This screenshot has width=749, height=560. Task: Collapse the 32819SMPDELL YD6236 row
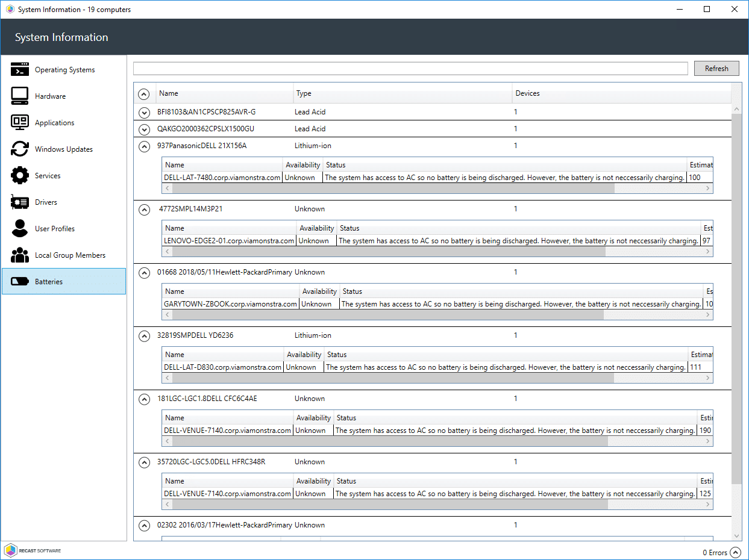click(x=143, y=336)
